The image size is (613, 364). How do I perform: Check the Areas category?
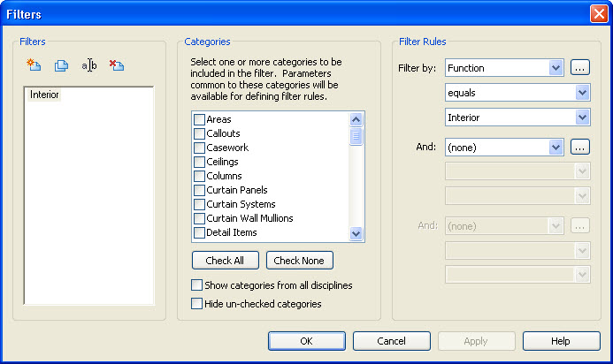coord(199,119)
